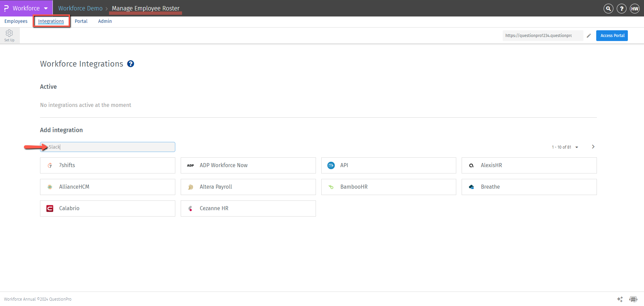The image size is (644, 306).
Task: Click the 7shifts logo icon
Action: [50, 165]
